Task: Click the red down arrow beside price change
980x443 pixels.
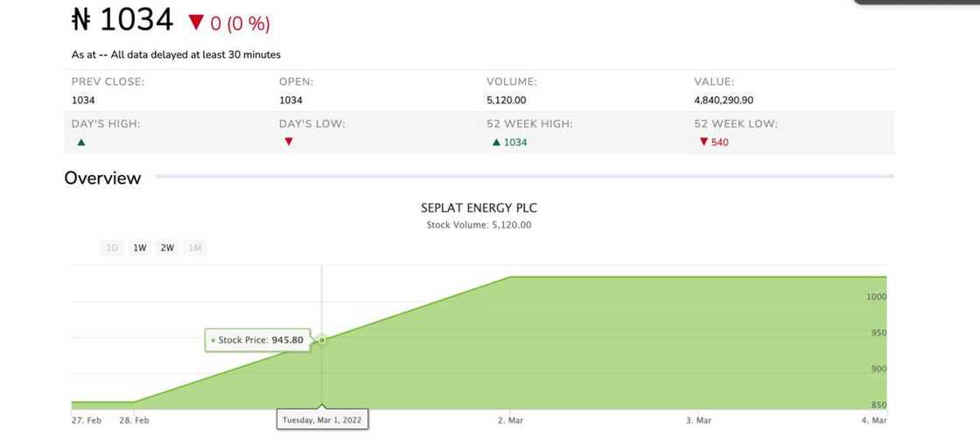Action: click(x=196, y=22)
